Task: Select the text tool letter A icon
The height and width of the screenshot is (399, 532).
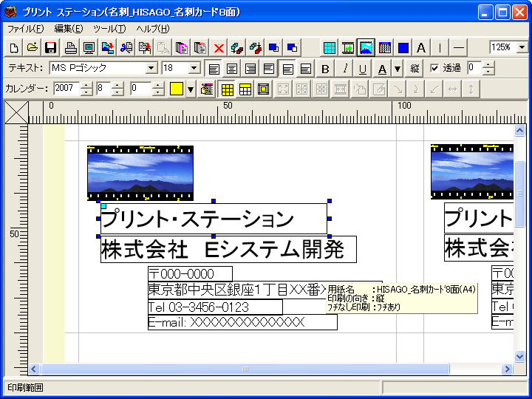Action: click(421, 48)
